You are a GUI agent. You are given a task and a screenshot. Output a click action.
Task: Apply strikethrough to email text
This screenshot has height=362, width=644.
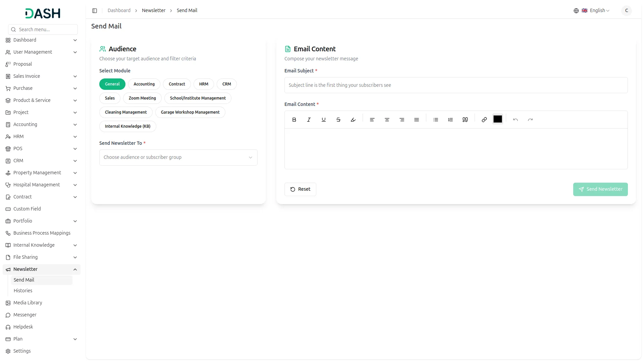(x=338, y=120)
